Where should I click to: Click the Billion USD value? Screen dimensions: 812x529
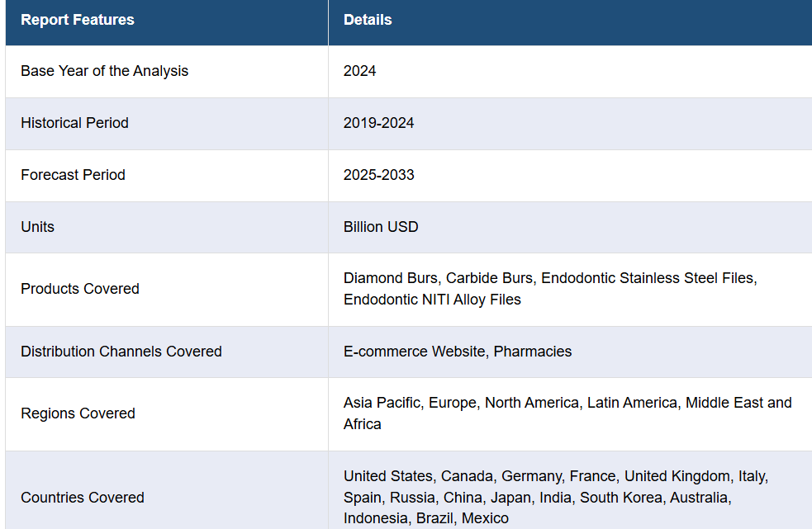pyautogui.click(x=381, y=227)
